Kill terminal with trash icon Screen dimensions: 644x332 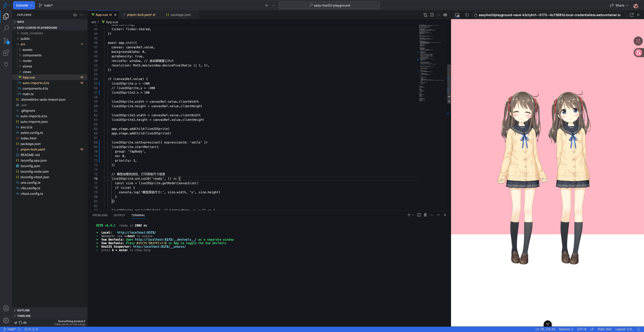(x=425, y=215)
